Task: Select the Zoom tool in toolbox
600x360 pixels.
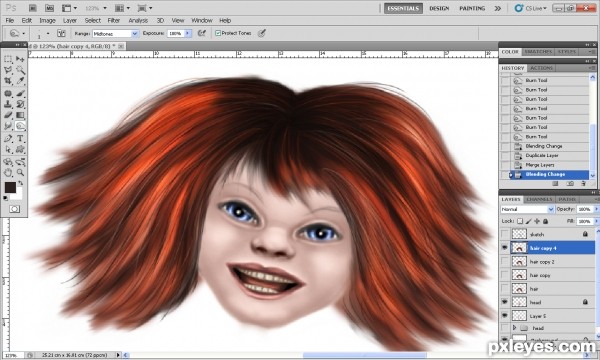Action: (20, 173)
